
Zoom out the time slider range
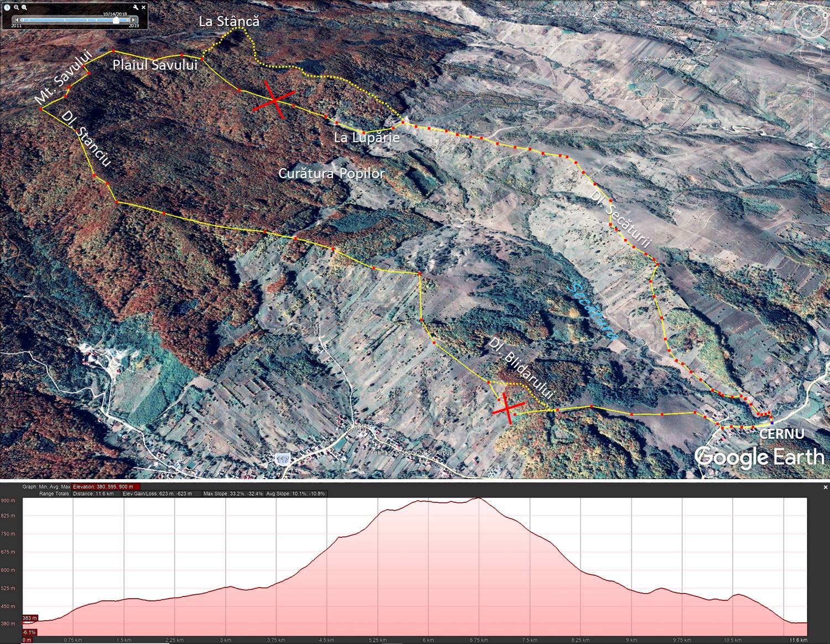tap(16, 7)
